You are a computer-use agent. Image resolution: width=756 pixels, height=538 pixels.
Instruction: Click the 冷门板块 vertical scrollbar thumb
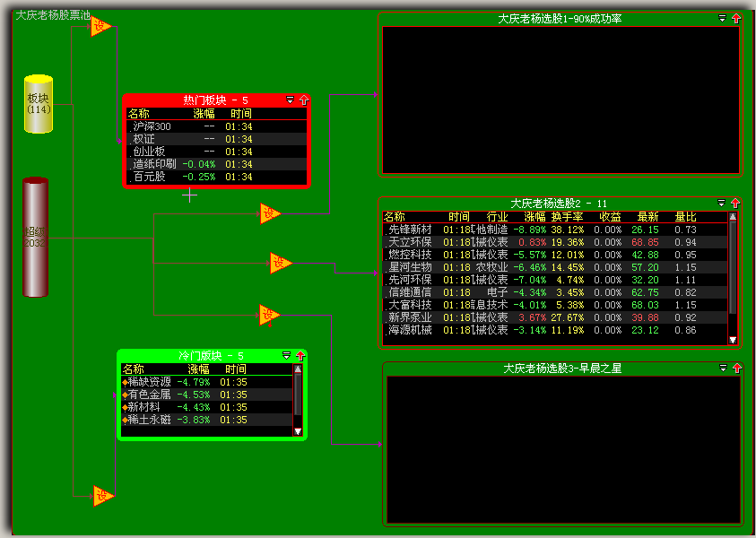point(298,395)
